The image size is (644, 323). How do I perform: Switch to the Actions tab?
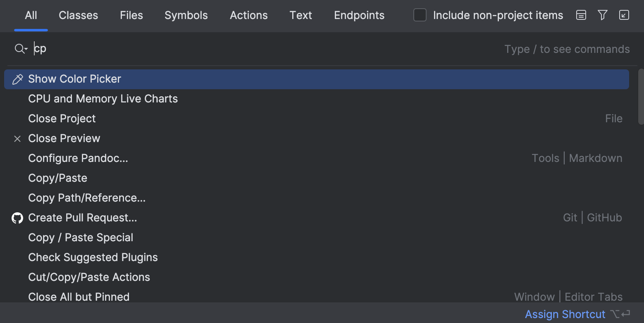click(248, 15)
